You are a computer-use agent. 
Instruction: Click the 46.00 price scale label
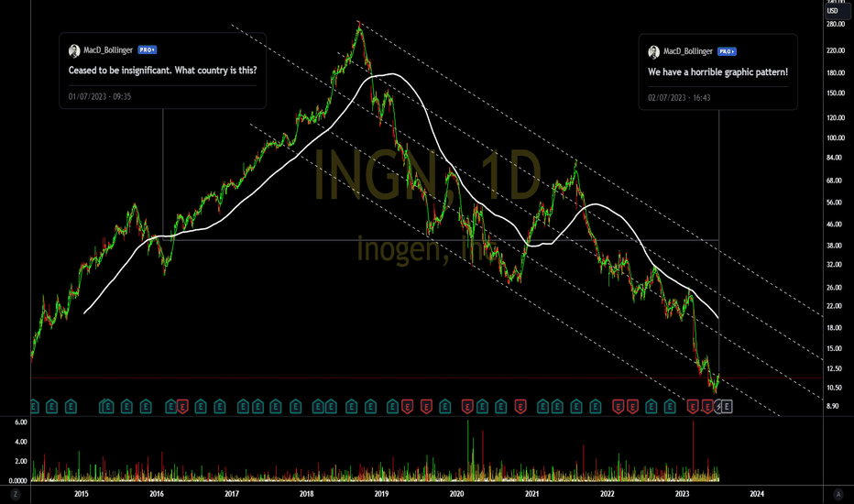[x=834, y=225]
